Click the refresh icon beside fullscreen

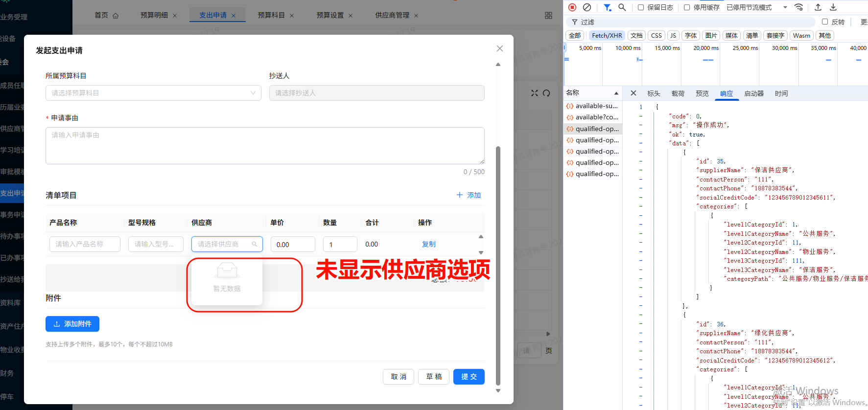coord(546,93)
